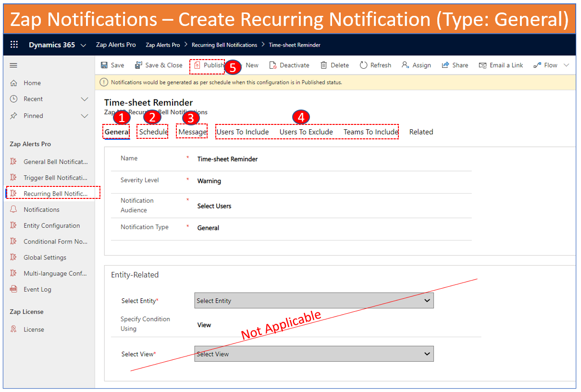Click the License ribbon icon
The width and height of the screenshot is (581, 392).
(x=13, y=330)
